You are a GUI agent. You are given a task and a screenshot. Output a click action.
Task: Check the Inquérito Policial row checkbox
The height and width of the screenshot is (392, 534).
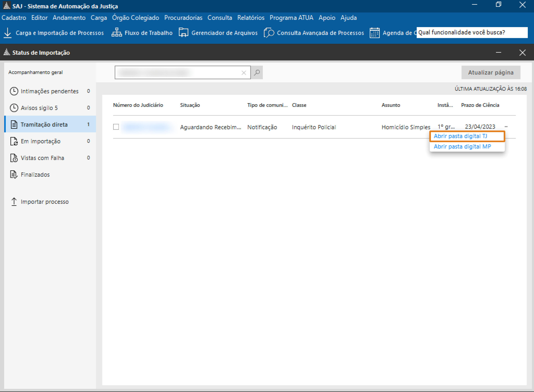point(116,127)
